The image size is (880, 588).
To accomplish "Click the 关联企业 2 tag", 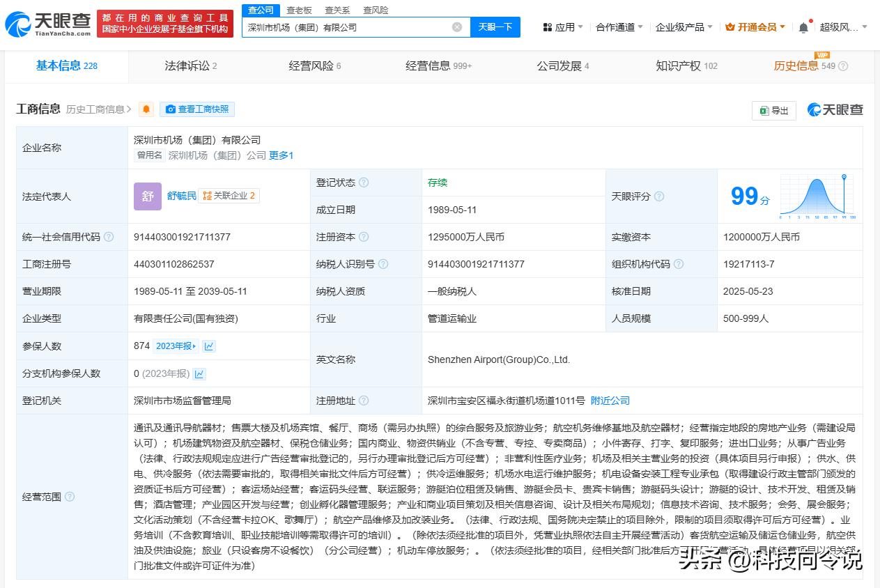I will click(x=229, y=196).
